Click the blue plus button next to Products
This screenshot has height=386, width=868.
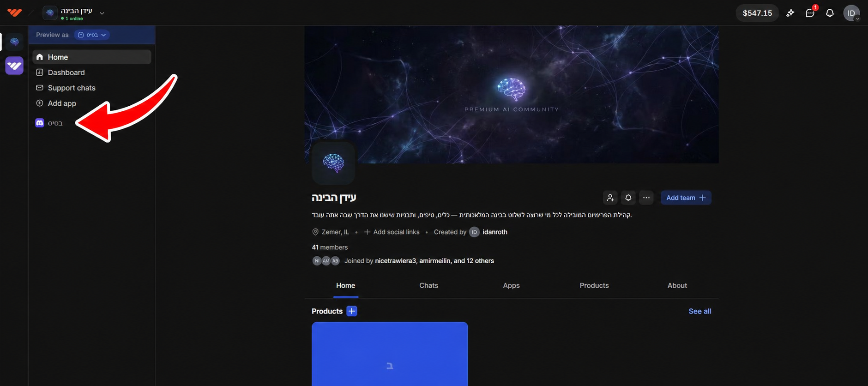tap(352, 311)
